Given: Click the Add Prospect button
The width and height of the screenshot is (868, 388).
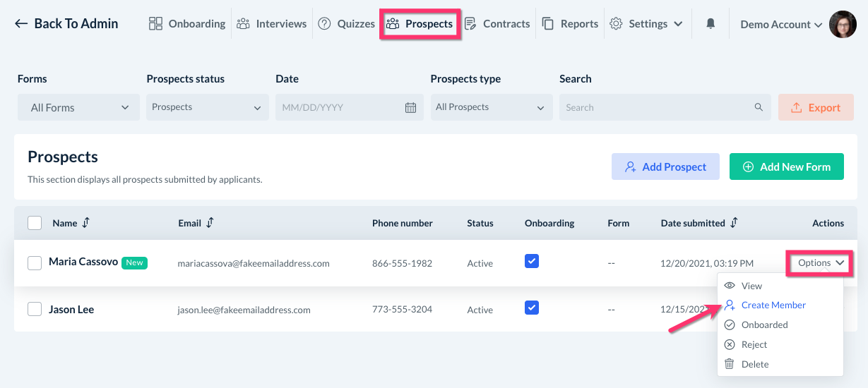Looking at the screenshot, I should click(665, 167).
